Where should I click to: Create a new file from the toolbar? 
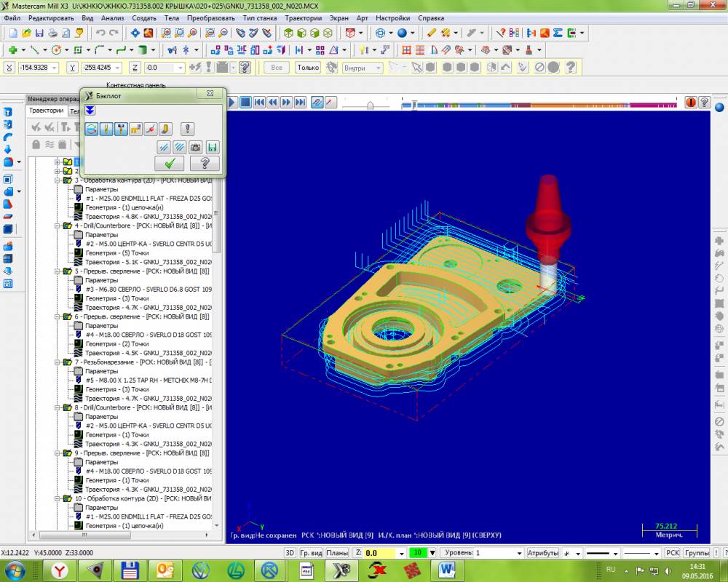pyautogui.click(x=13, y=33)
